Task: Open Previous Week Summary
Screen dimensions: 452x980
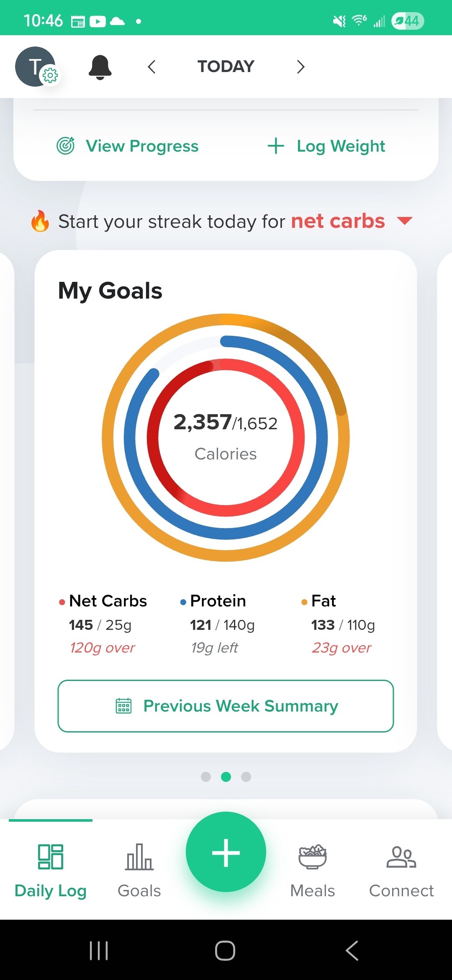Action: [x=226, y=706]
